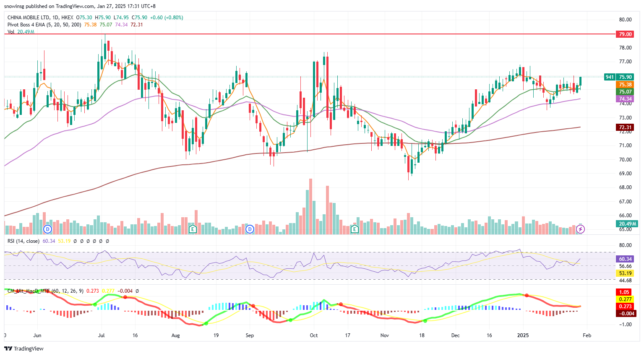Click the +0.60 (+0.80%) change value

click(x=167, y=18)
